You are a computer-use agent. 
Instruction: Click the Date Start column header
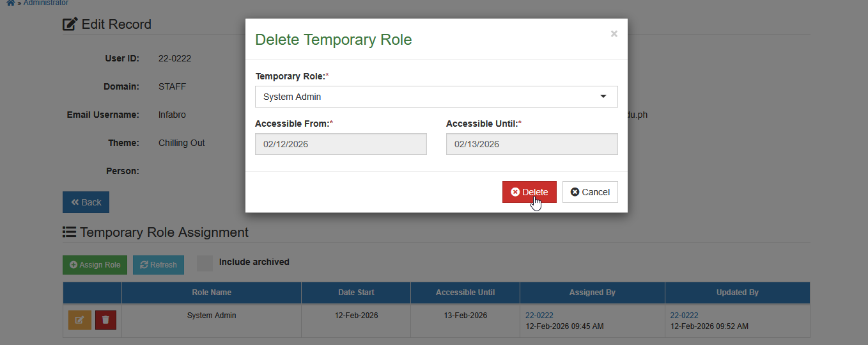(x=357, y=293)
